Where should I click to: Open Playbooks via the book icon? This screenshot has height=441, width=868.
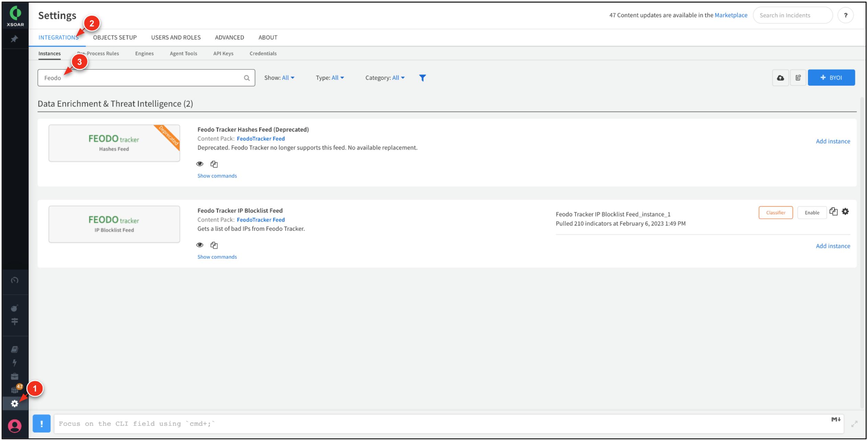pyautogui.click(x=14, y=349)
